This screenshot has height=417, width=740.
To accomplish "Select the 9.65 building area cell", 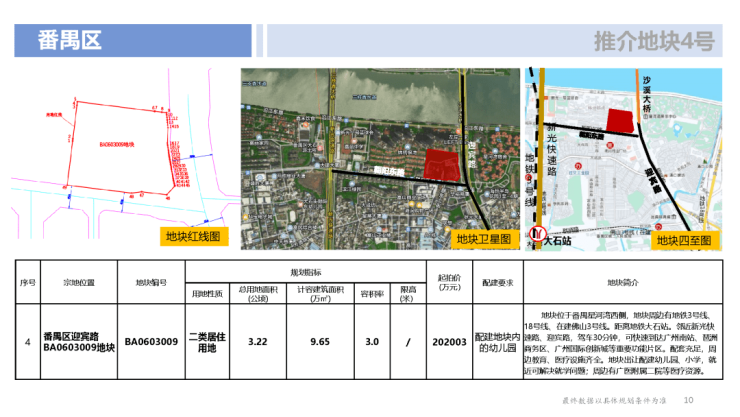I will tap(320, 341).
